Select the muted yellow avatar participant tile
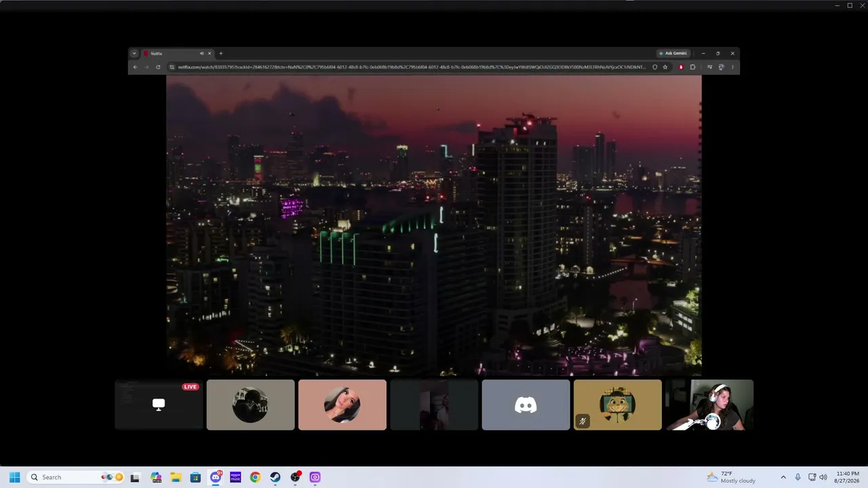This screenshot has height=488, width=868. [x=618, y=405]
